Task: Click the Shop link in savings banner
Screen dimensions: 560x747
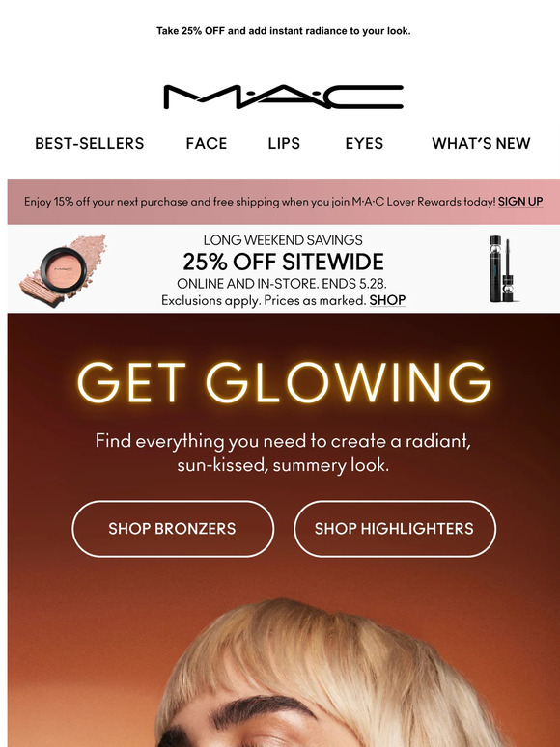Action: [x=387, y=300]
